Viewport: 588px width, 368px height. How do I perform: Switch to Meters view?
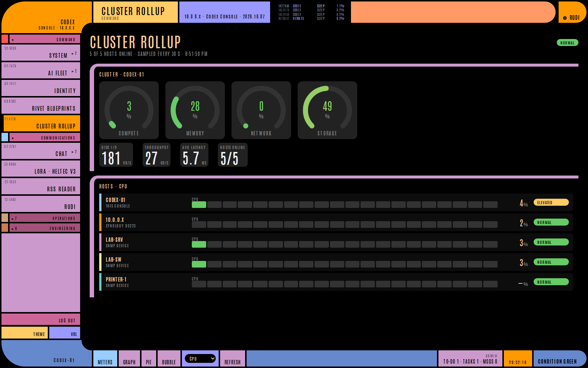[105, 358]
